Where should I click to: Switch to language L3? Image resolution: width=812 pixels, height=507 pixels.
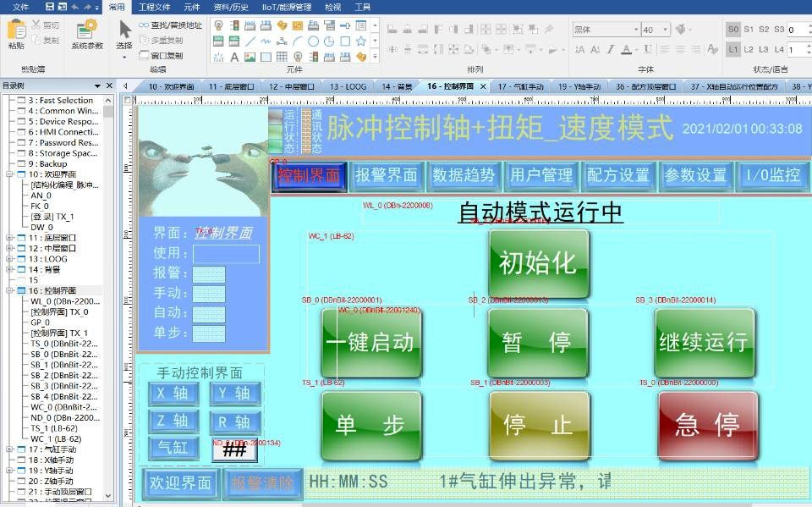pyautogui.click(x=764, y=50)
